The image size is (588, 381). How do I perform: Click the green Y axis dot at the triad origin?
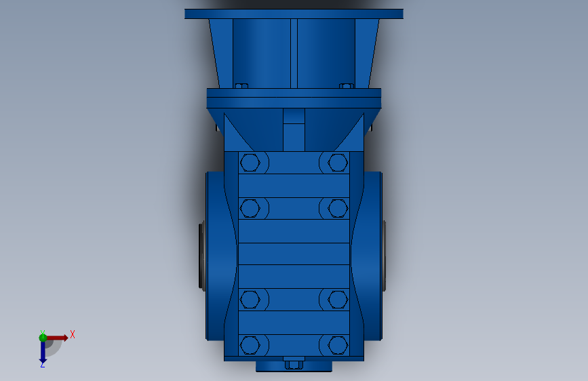pyautogui.click(x=43, y=338)
